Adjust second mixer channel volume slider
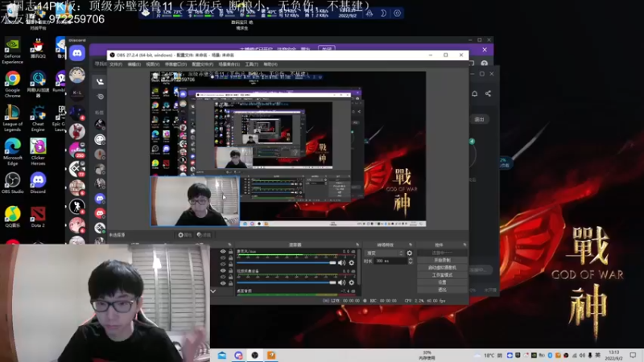Image resolution: width=644 pixels, height=362 pixels. pos(287,282)
